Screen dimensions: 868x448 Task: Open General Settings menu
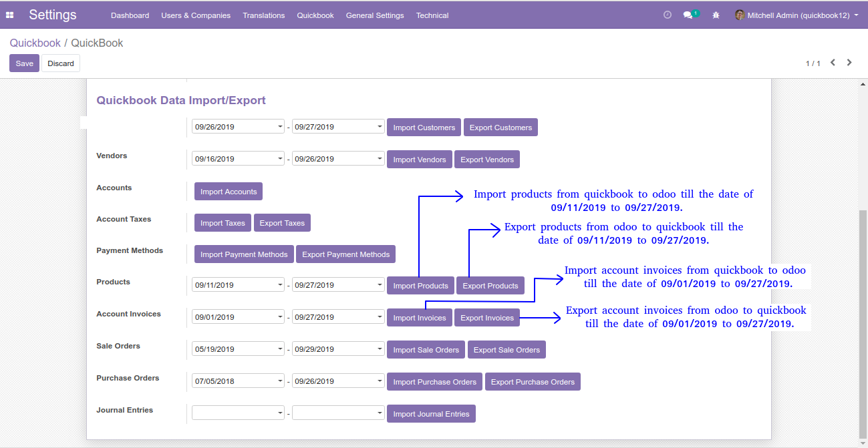point(375,15)
